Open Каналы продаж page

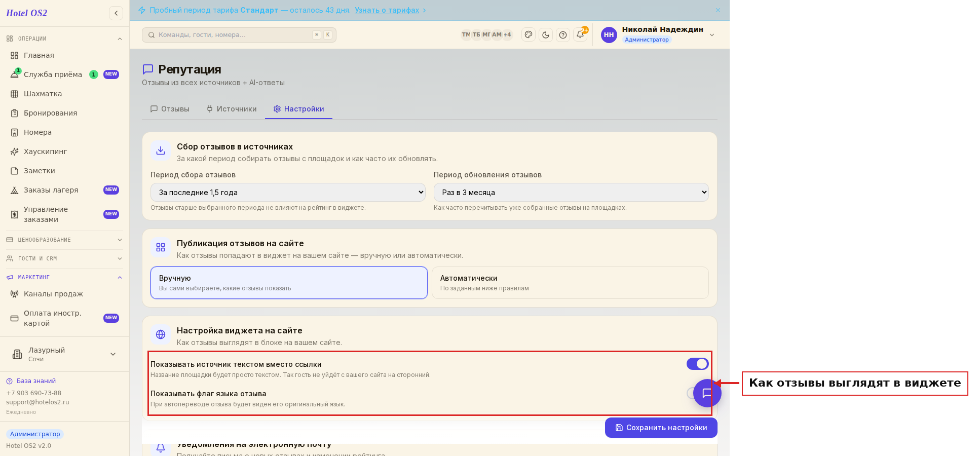pyautogui.click(x=64, y=294)
